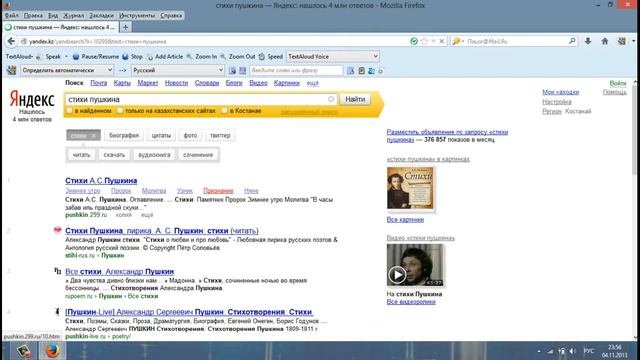
Task: Click Add Article in the TextAloud toolbar
Action: coord(165,56)
